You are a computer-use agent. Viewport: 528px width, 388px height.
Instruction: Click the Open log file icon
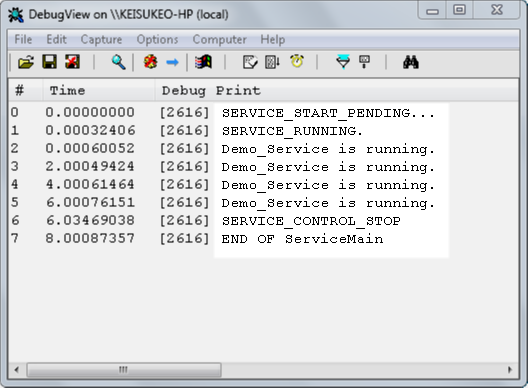tap(26, 62)
